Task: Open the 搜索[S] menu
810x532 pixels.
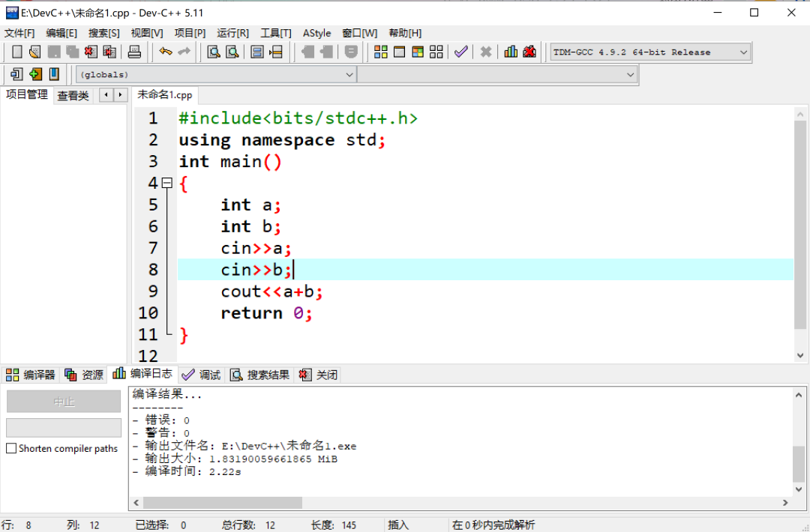Action: (103, 33)
